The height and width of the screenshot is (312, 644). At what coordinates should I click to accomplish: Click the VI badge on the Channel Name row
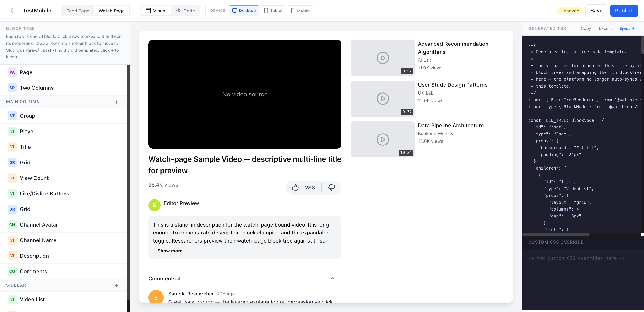point(12,240)
